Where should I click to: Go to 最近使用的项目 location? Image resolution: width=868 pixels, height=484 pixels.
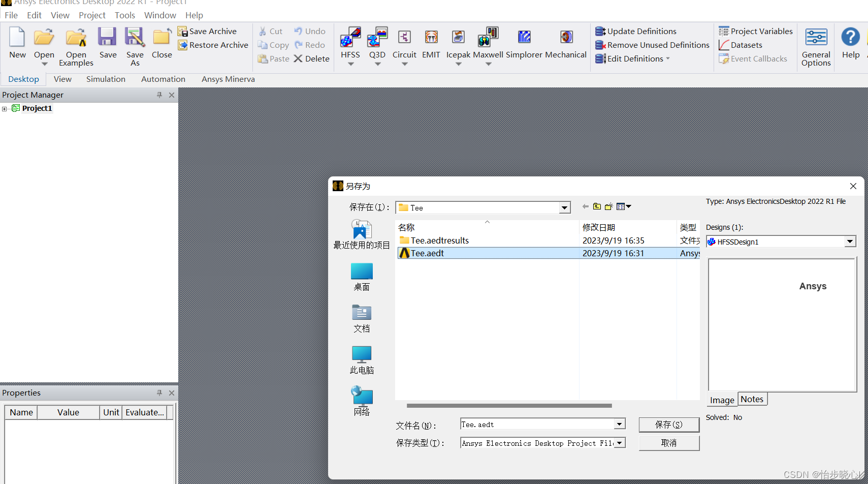pos(362,234)
